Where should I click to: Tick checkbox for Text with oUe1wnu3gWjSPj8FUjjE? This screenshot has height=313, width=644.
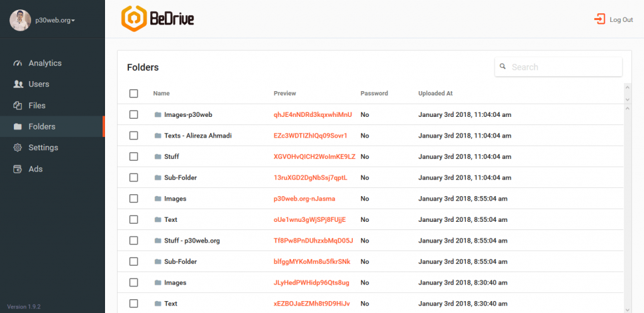pyautogui.click(x=133, y=219)
